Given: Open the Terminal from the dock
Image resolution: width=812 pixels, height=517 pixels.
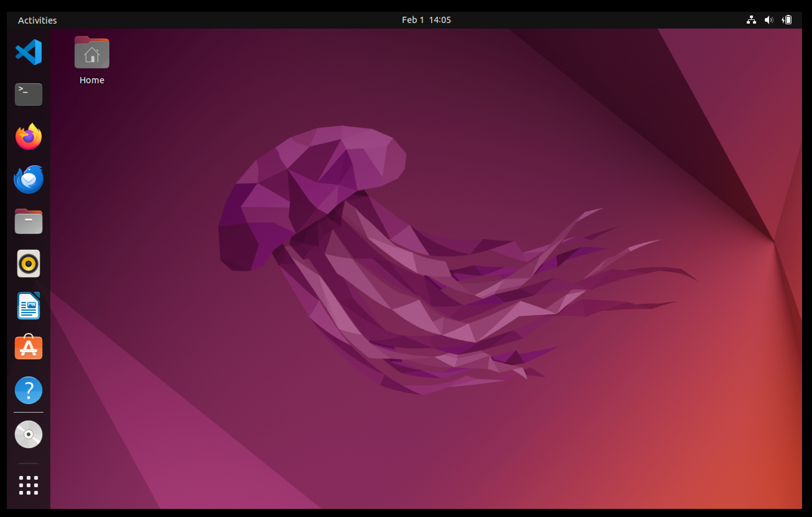Looking at the screenshot, I should click(29, 94).
